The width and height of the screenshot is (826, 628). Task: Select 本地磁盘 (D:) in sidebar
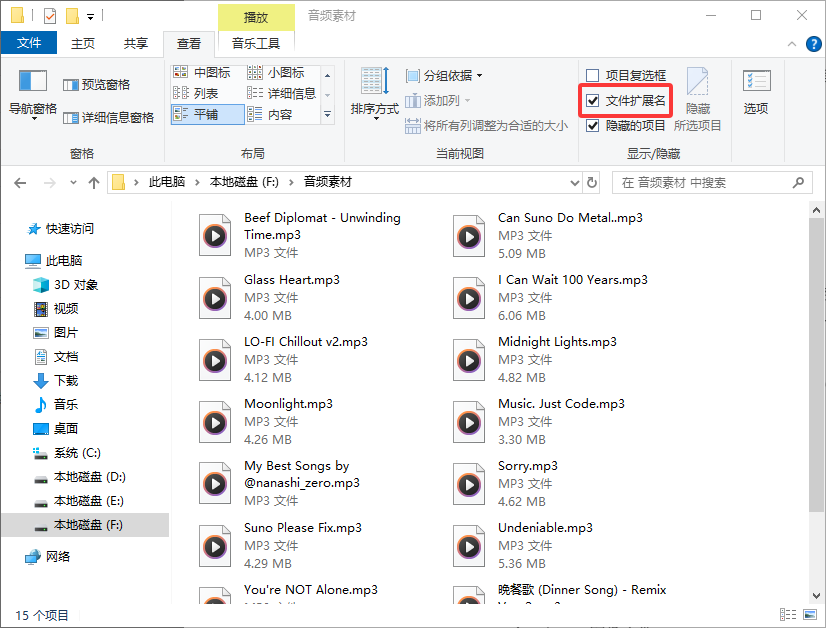point(79,477)
